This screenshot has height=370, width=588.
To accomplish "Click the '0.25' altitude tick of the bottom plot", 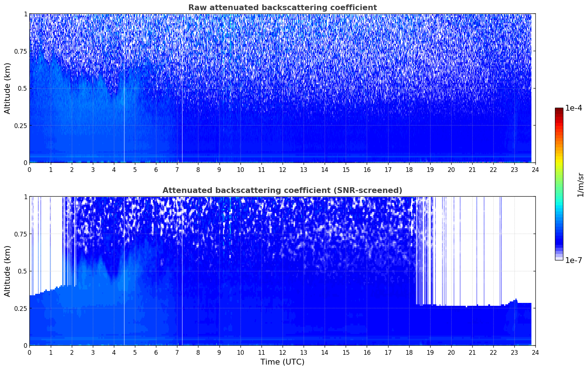I will [x=20, y=308].
